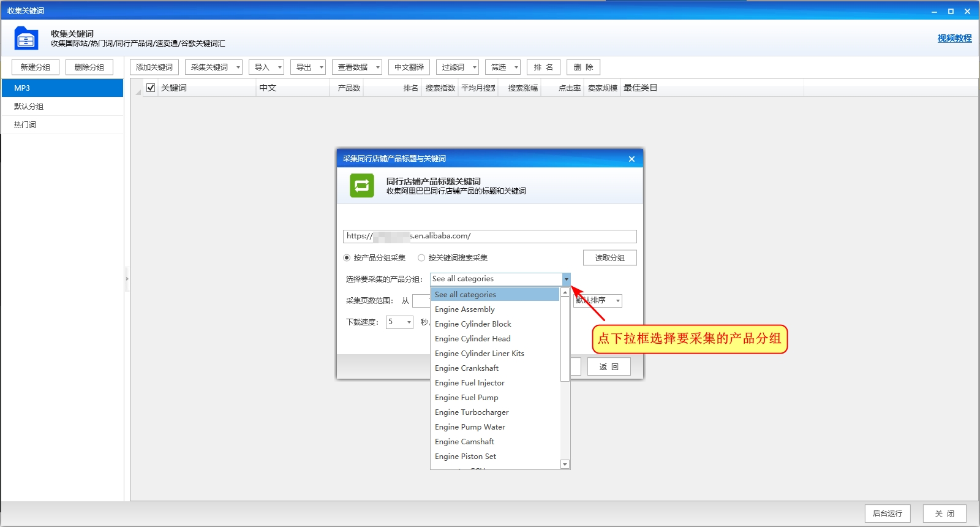Select Engine Fuel Injector category
Image resolution: width=980 pixels, height=527 pixels.
[496, 383]
